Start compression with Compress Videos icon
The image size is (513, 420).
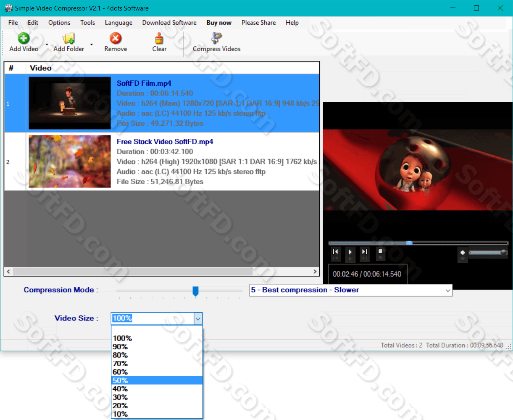(216, 38)
